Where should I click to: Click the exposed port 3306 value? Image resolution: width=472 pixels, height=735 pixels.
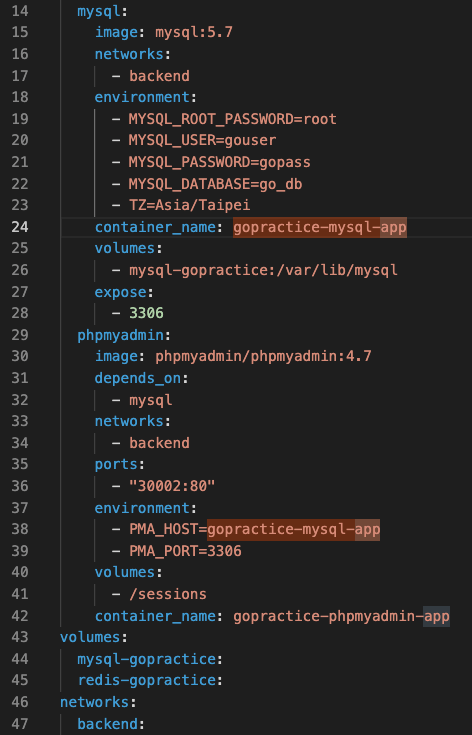146,313
